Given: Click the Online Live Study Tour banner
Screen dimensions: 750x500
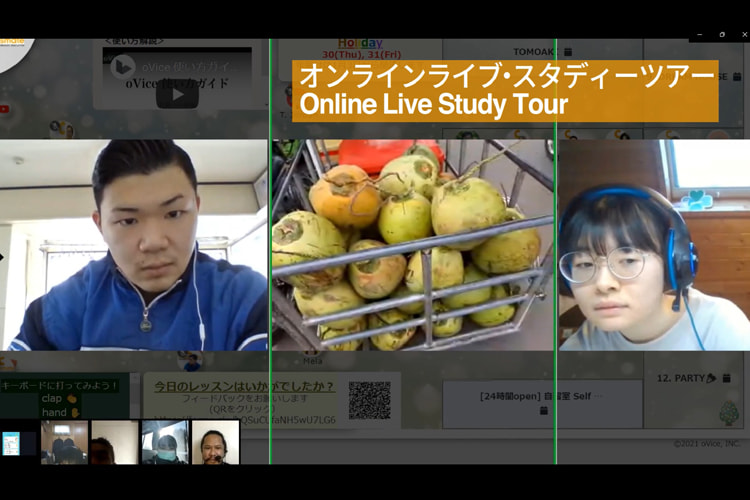Looking at the screenshot, I should point(505,90).
